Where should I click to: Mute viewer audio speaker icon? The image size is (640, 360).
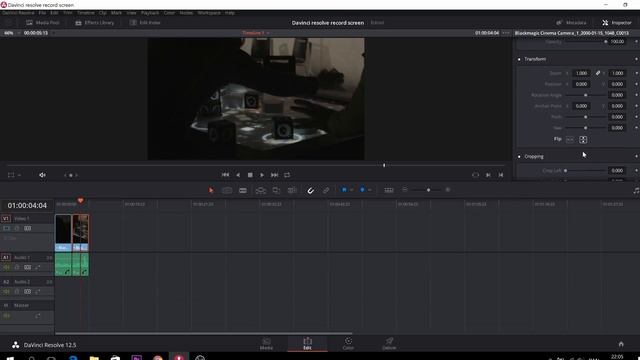pyautogui.click(x=42, y=175)
